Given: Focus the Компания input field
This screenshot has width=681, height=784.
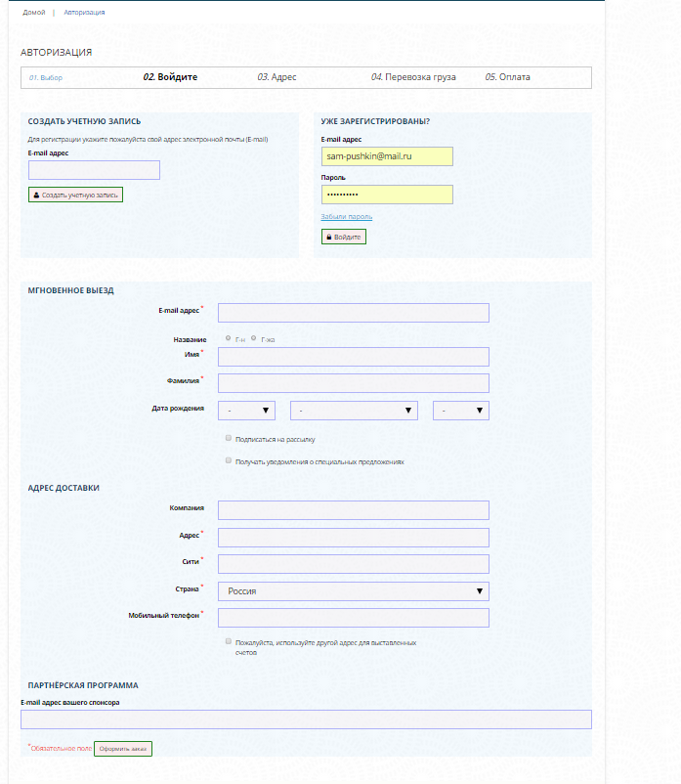Looking at the screenshot, I should [x=354, y=510].
